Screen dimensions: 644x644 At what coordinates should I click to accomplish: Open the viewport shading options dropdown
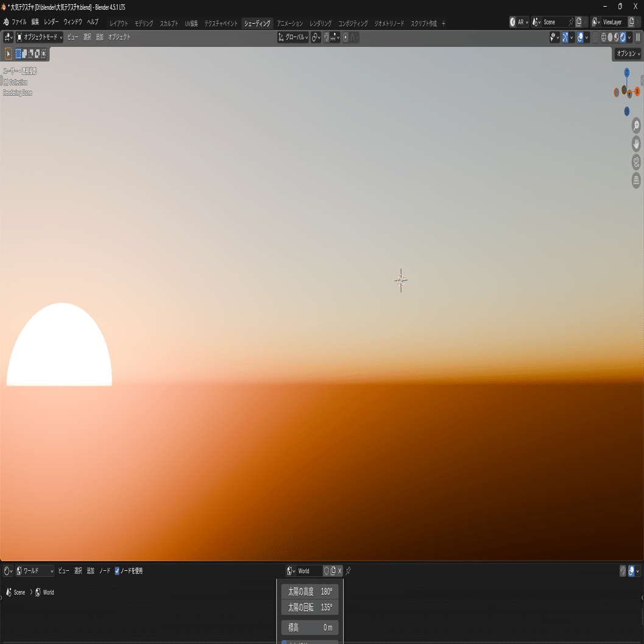[x=629, y=38]
